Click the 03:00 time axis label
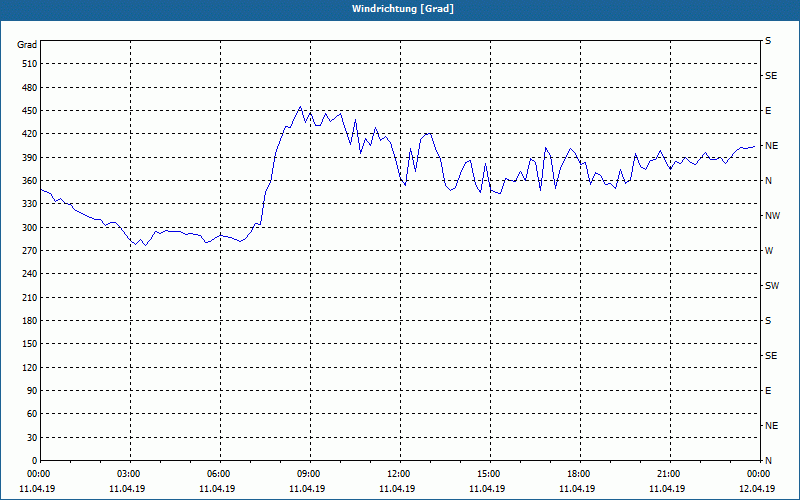This screenshot has height=500, width=800. pyautogui.click(x=131, y=474)
